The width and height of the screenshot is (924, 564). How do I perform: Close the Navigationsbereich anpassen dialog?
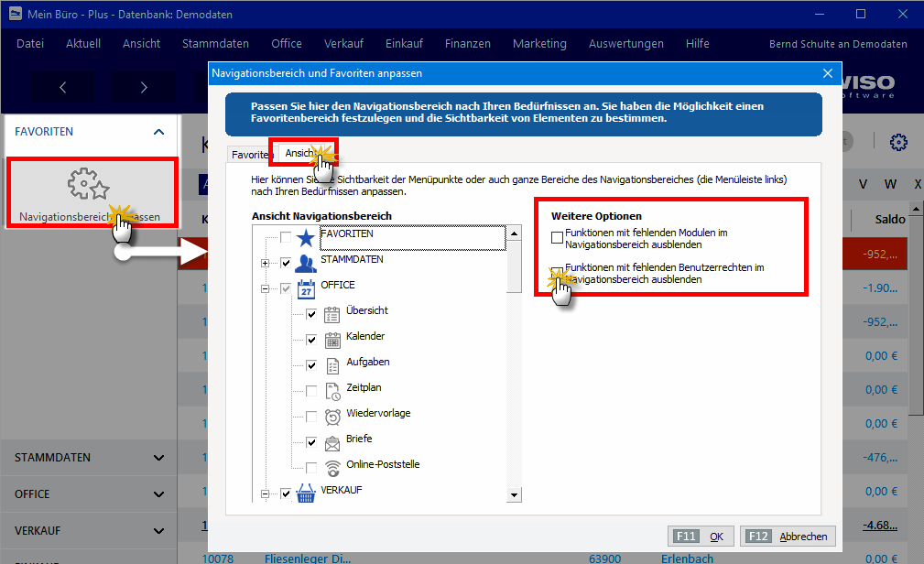tap(827, 73)
